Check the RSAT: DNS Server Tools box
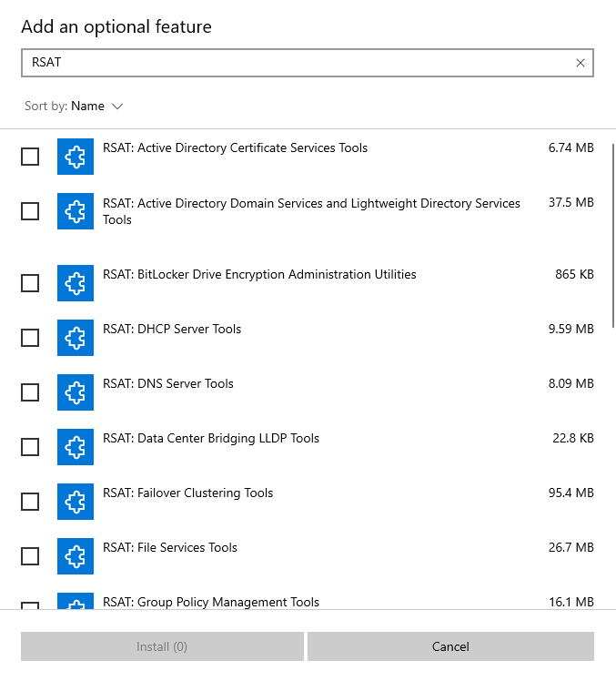Viewport: 616px width, 681px height. point(30,392)
